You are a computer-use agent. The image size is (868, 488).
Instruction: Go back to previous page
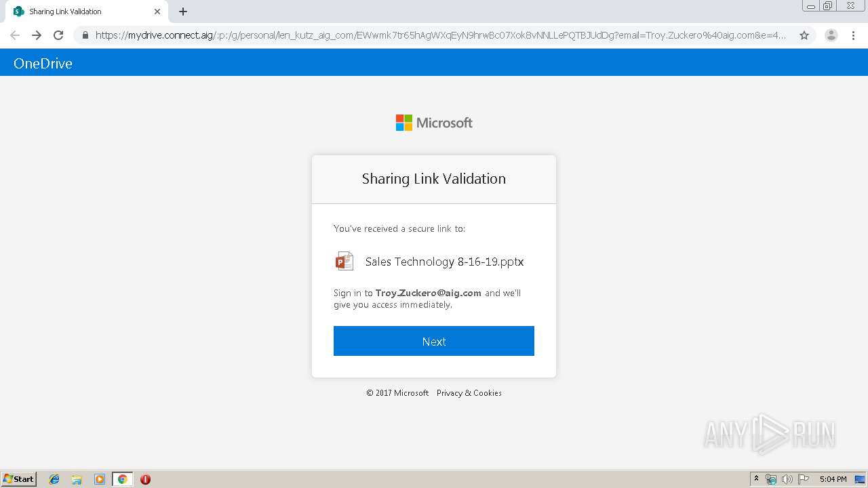[x=15, y=35]
